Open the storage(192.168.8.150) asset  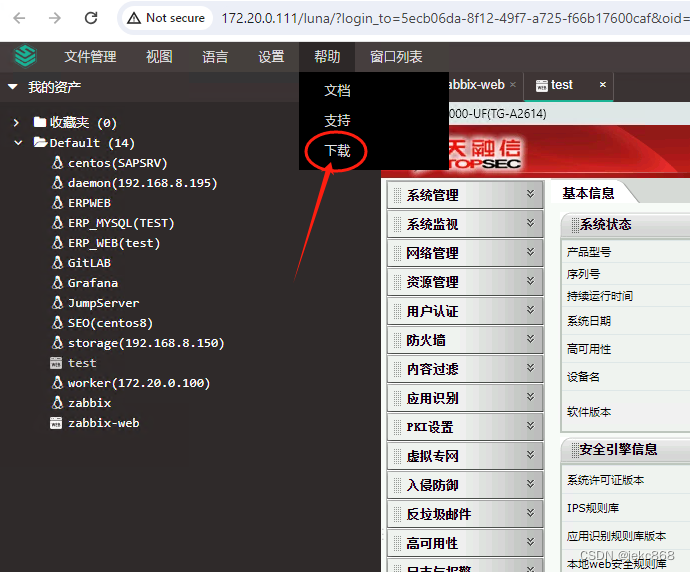pyautogui.click(x=146, y=343)
